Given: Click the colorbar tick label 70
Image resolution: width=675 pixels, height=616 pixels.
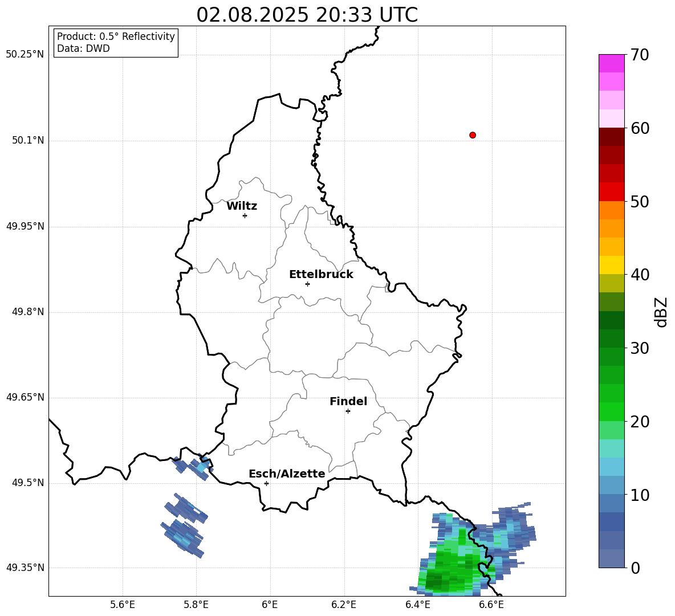Looking at the screenshot, I should [640, 55].
